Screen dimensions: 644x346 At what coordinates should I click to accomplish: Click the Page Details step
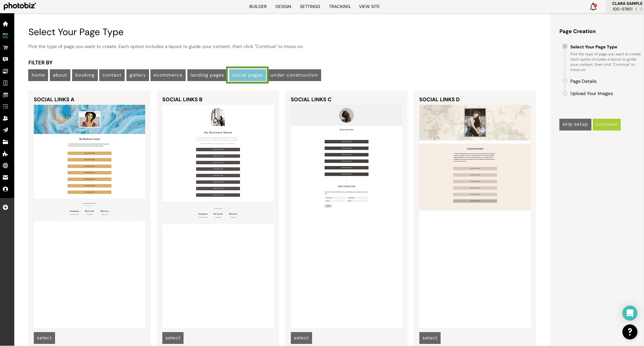[583, 81]
